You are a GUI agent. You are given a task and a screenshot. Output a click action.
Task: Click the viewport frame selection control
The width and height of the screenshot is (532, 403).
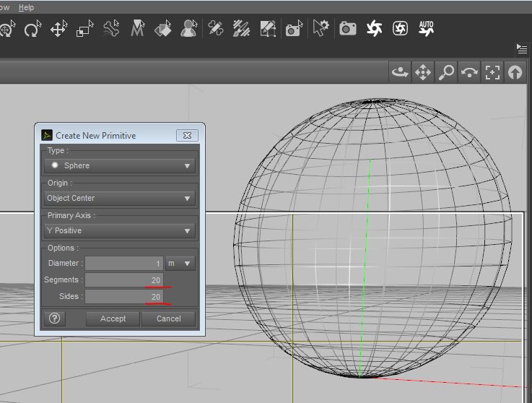point(492,72)
